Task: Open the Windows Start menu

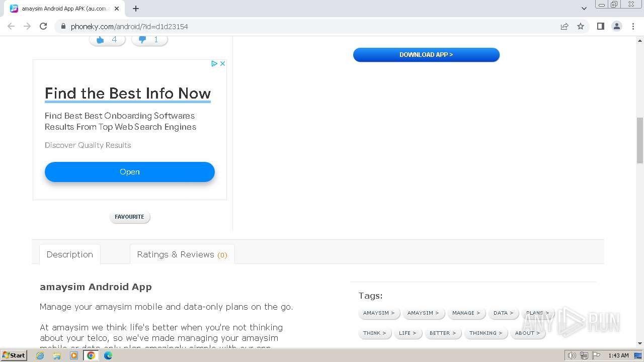Action: pos(14,355)
